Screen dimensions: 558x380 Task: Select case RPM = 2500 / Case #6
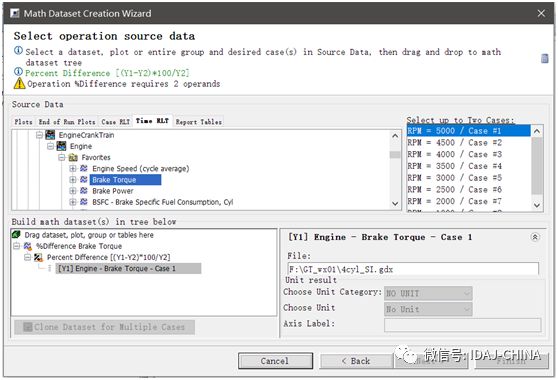469,190
